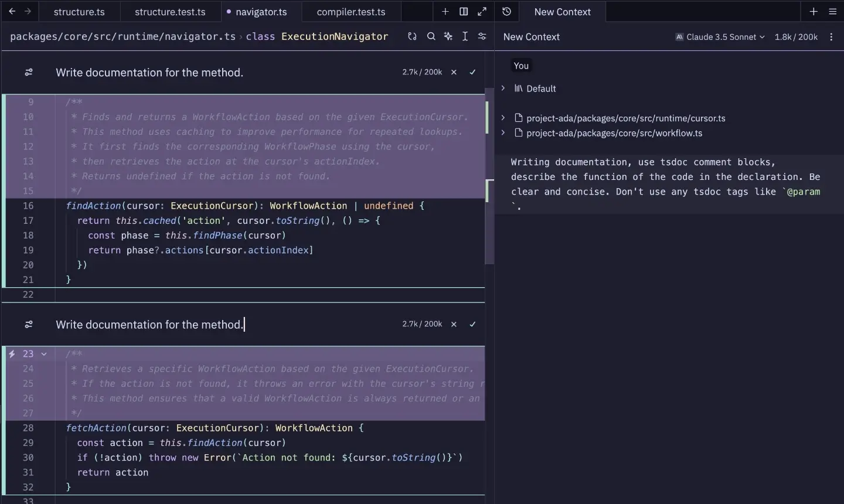Open the context history clock icon
The height and width of the screenshot is (504, 844).
pos(507,12)
